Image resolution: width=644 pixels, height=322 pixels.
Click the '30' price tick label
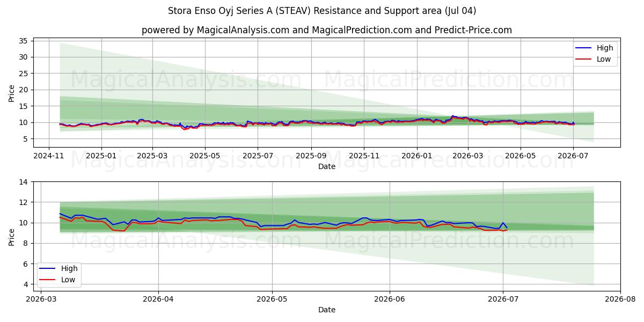pos(23,57)
